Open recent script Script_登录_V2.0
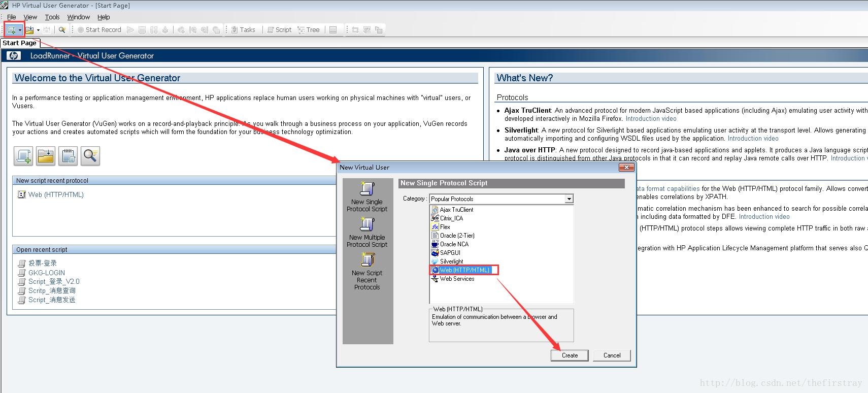The height and width of the screenshot is (393, 868). 54,281
